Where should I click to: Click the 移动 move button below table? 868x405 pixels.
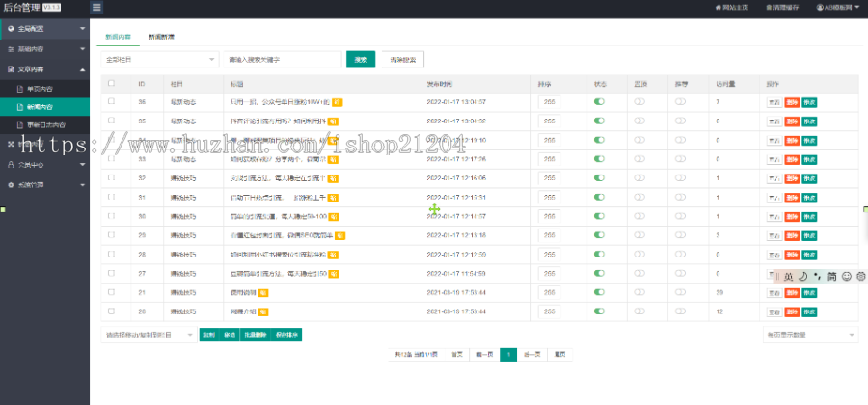230,335
